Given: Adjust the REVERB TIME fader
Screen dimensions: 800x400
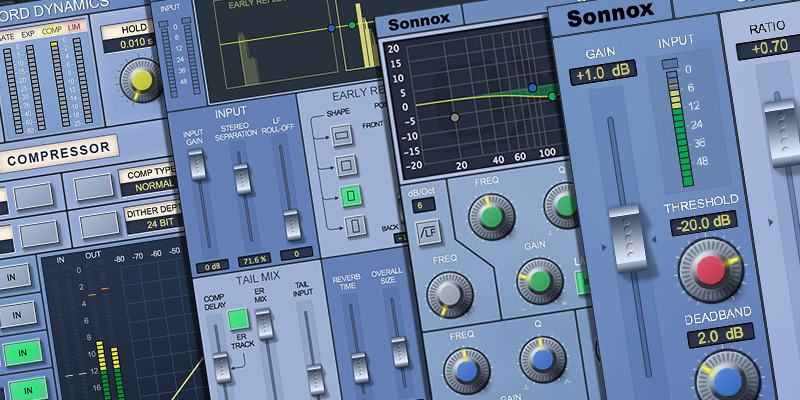Looking at the screenshot, I should (361, 367).
